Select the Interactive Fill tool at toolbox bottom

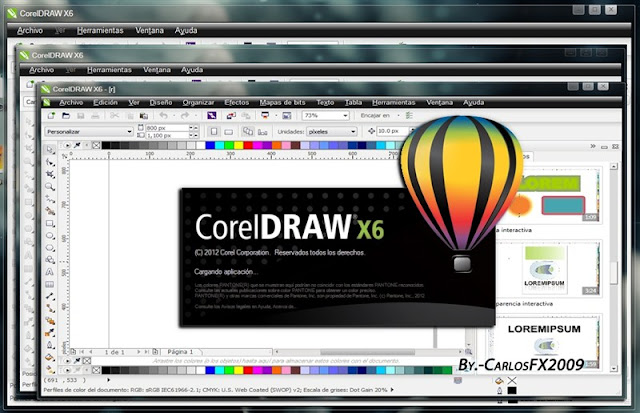coord(50,370)
